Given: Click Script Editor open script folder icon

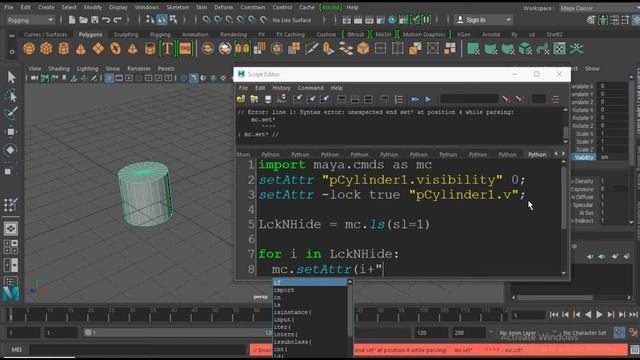Looking at the screenshot, I should [241, 99].
